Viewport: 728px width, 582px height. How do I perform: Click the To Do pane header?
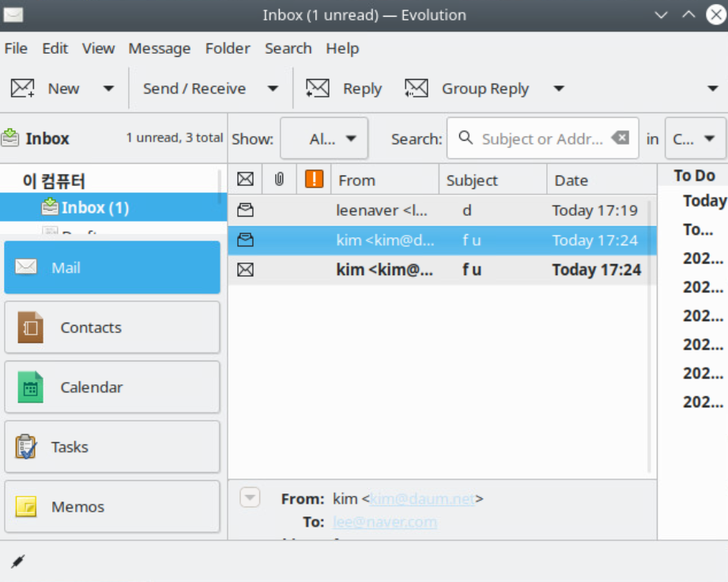coord(694,175)
